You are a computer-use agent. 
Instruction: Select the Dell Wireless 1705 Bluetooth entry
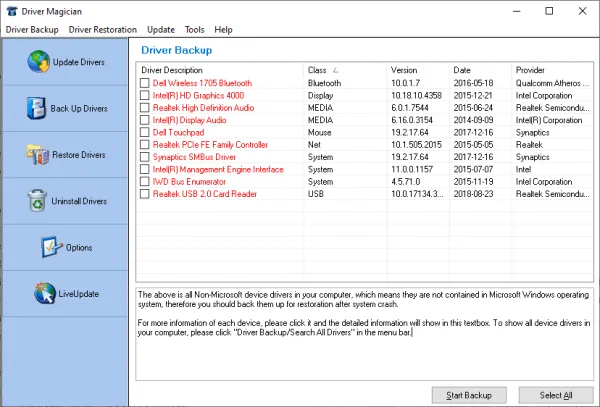click(x=202, y=83)
